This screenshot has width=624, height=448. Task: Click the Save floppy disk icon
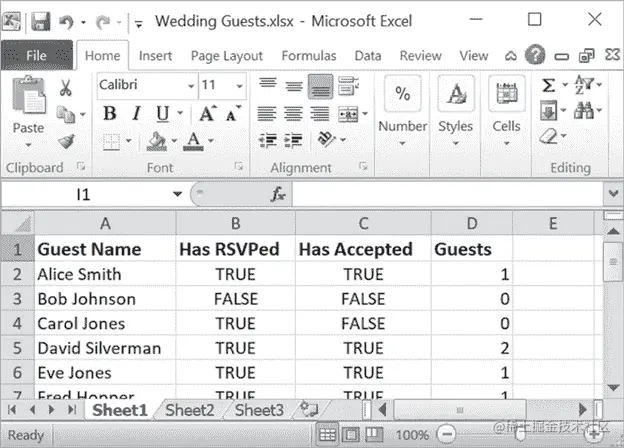tap(40, 21)
